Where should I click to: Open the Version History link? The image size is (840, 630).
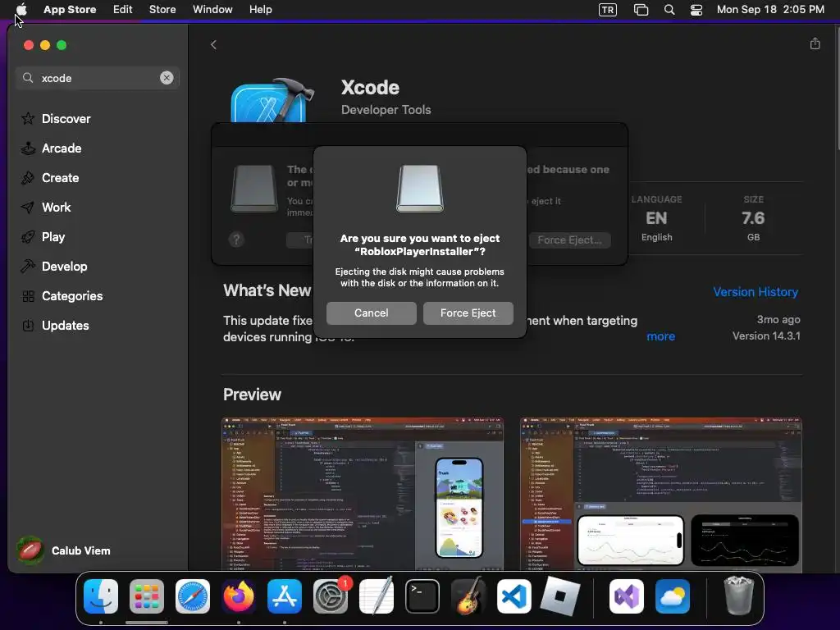click(x=756, y=292)
